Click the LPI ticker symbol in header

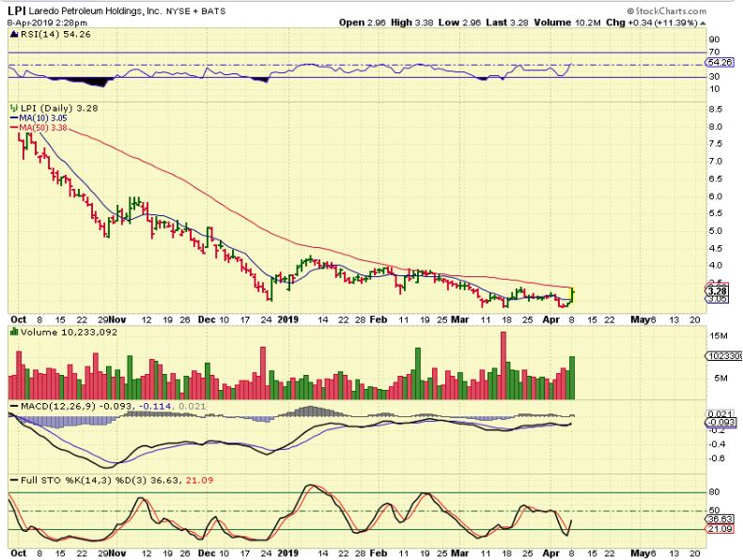(17, 10)
